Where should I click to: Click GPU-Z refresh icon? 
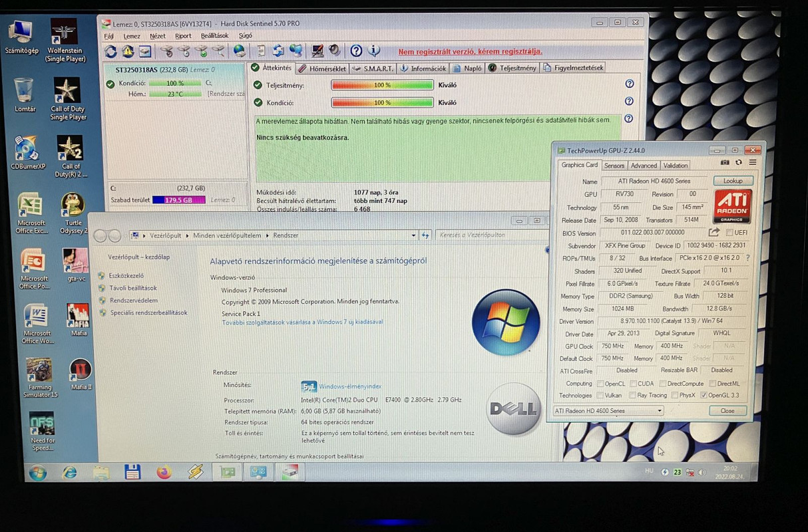click(x=739, y=162)
